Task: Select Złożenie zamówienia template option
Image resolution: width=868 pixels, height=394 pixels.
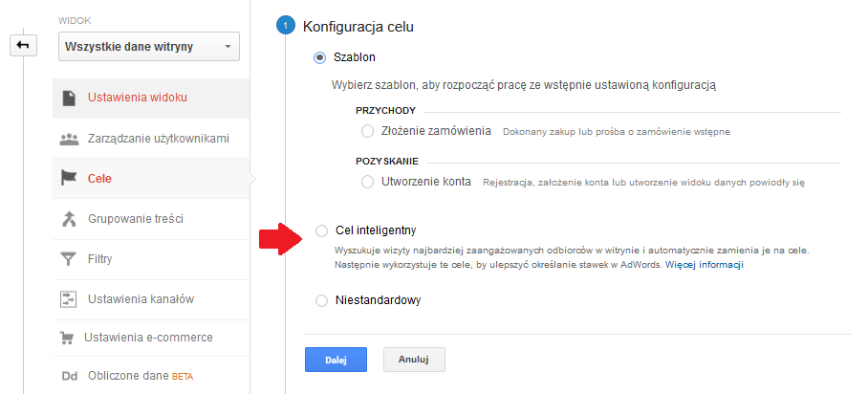Action: 368,131
